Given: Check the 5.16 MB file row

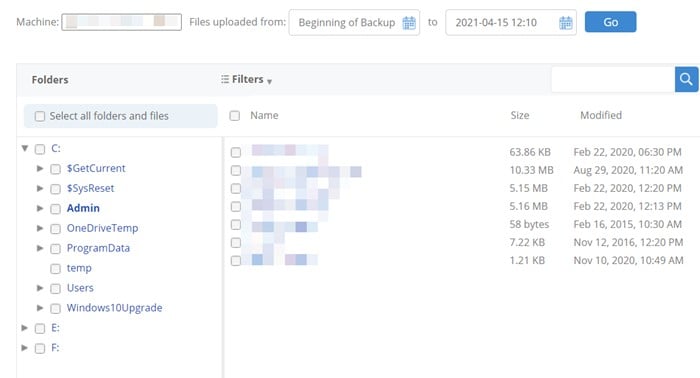Looking at the screenshot, I should click(x=236, y=207).
